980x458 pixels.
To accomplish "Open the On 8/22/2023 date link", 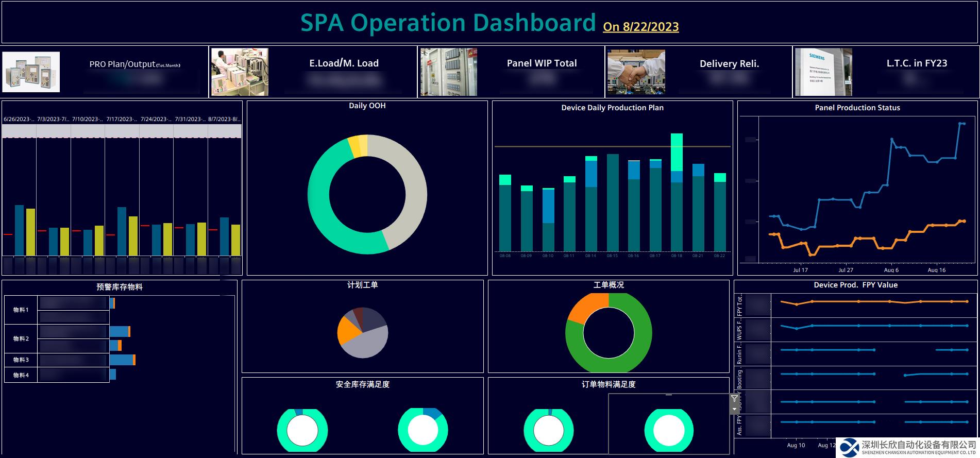I will click(640, 27).
